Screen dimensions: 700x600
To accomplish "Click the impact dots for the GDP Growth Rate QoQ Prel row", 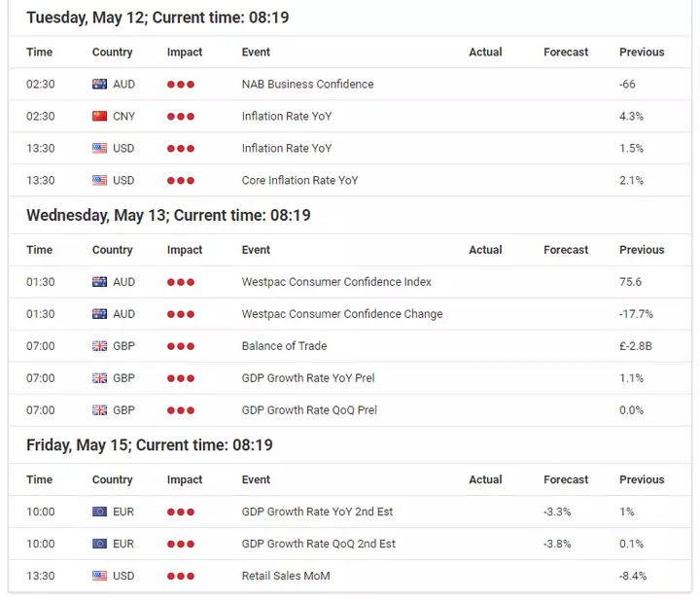I will click(181, 410).
